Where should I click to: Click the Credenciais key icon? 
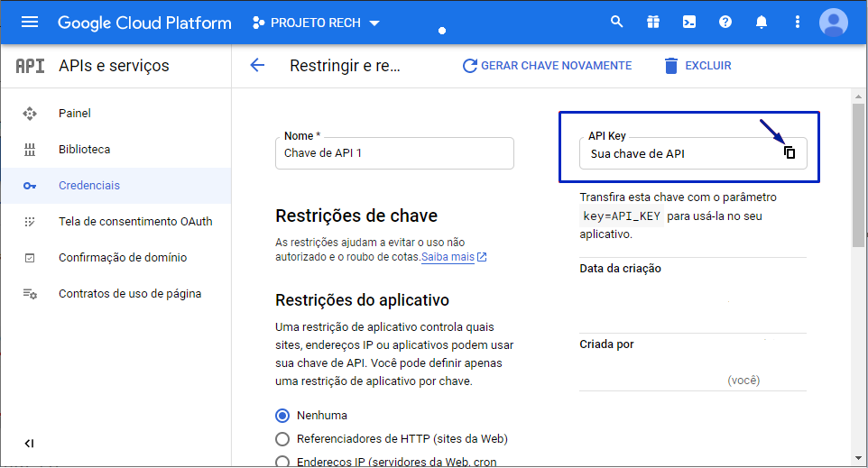pos(30,186)
